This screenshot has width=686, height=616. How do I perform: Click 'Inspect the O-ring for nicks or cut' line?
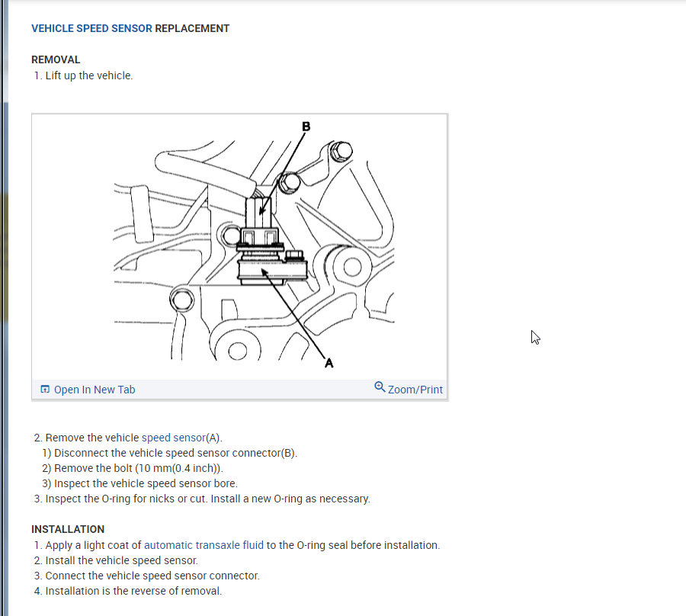pos(208,499)
